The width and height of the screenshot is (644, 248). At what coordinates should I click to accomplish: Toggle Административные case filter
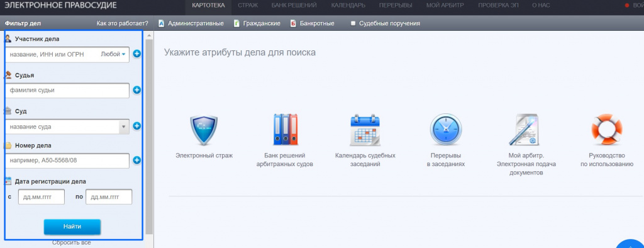click(191, 23)
